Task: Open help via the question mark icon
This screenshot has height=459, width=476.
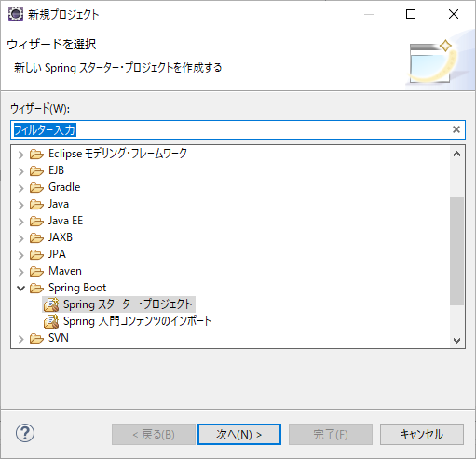Action: point(25,433)
